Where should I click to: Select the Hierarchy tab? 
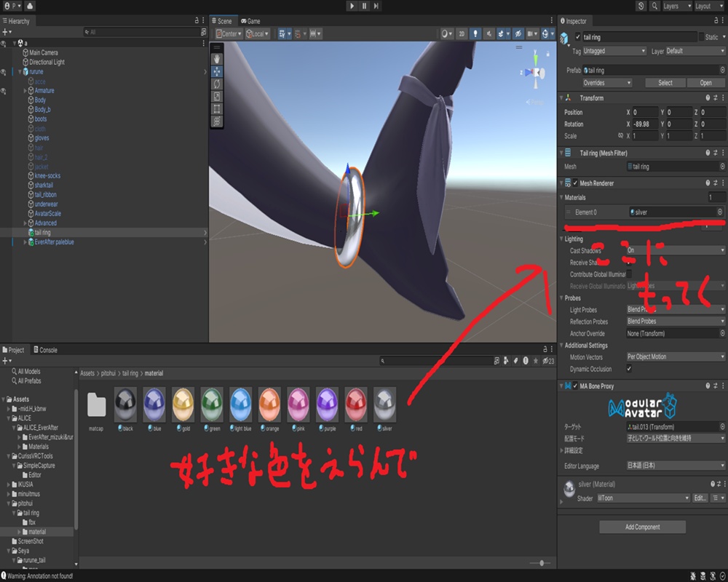[16, 21]
